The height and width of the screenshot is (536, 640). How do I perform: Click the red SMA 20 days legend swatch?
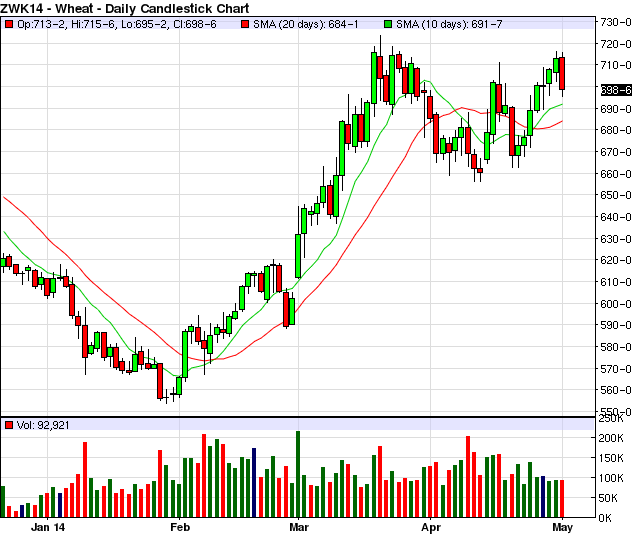pyautogui.click(x=245, y=24)
